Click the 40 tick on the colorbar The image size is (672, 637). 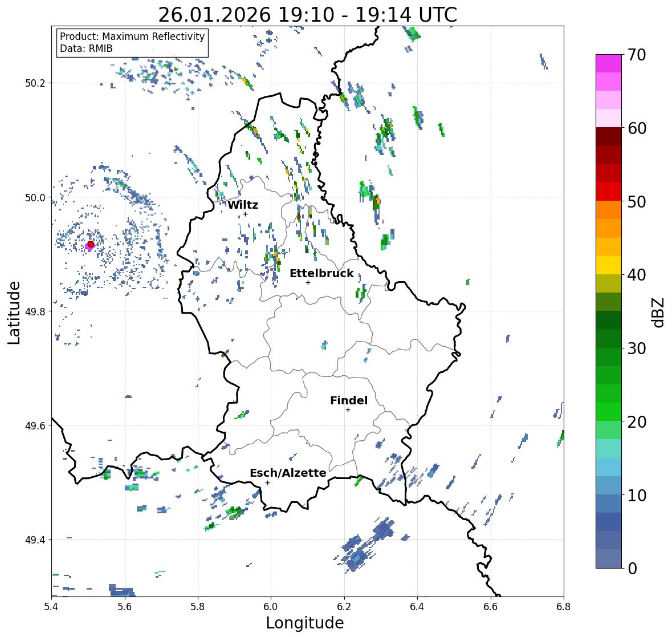click(637, 275)
